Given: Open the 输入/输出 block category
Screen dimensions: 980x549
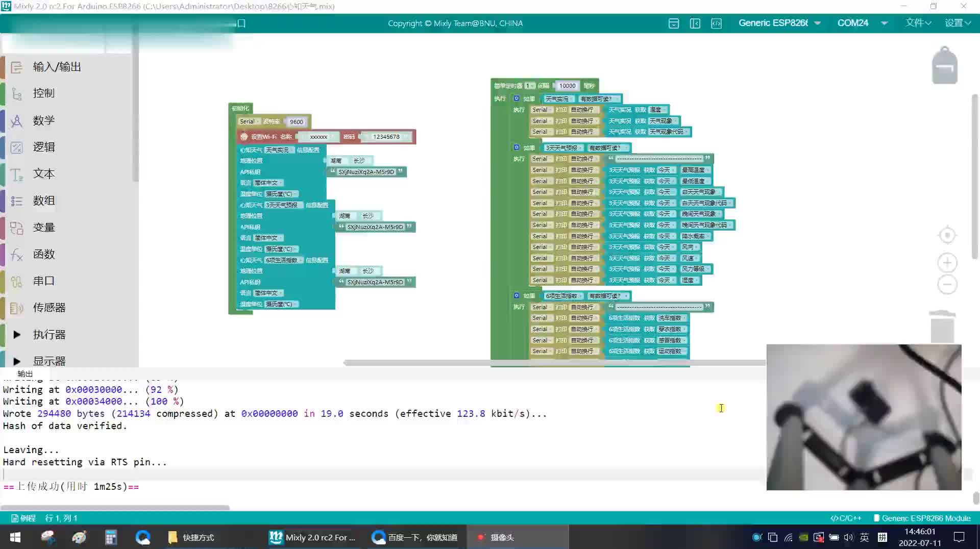Looking at the screenshot, I should [x=57, y=67].
